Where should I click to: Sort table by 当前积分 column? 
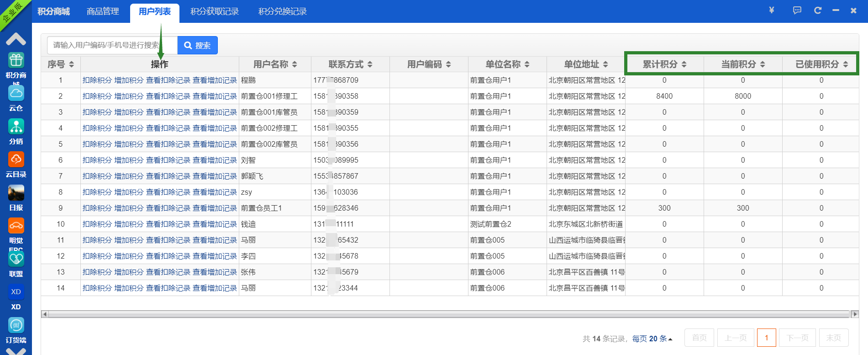[x=743, y=64]
